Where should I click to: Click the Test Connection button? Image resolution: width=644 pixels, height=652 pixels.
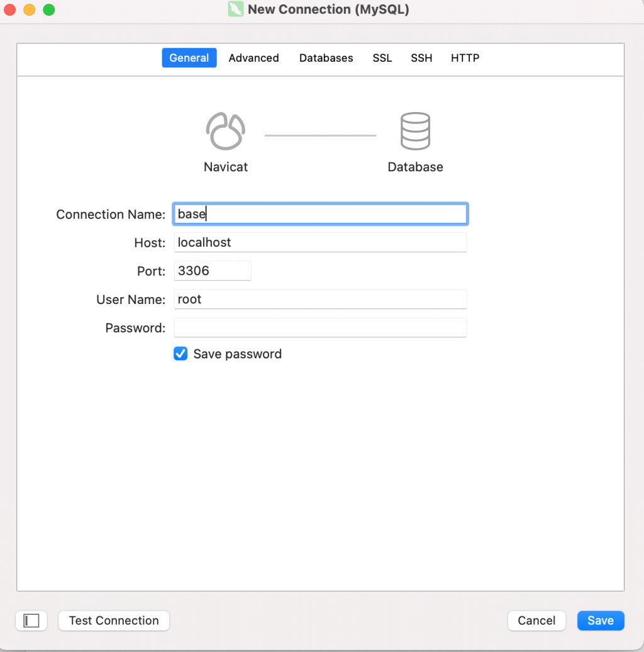pos(114,621)
